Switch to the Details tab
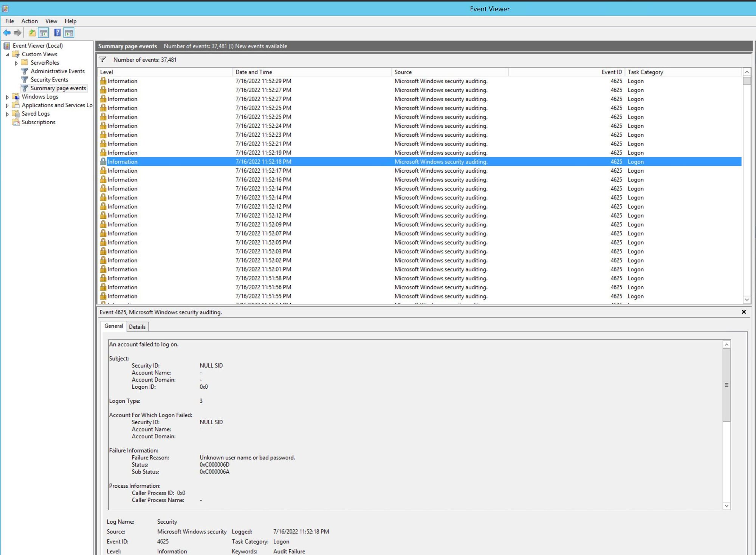Viewport: 756px width, 555px height. 137,327
